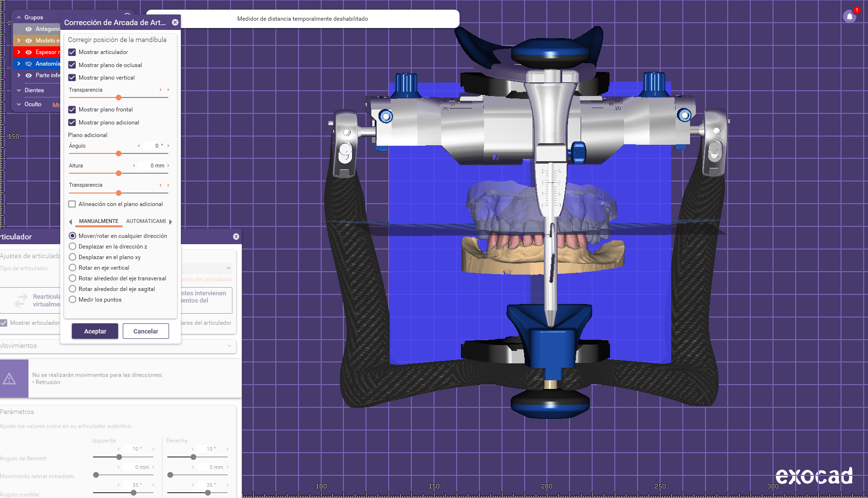Click the right arrow next to Ángulo value

168,146
